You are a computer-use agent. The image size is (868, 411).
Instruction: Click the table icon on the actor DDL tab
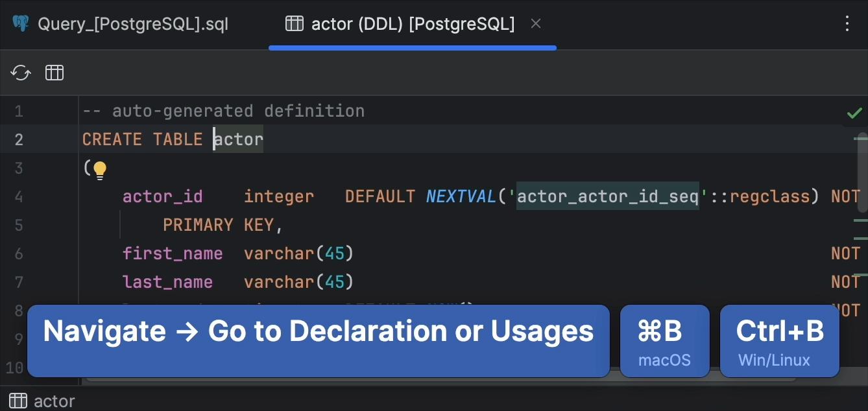pyautogui.click(x=294, y=23)
